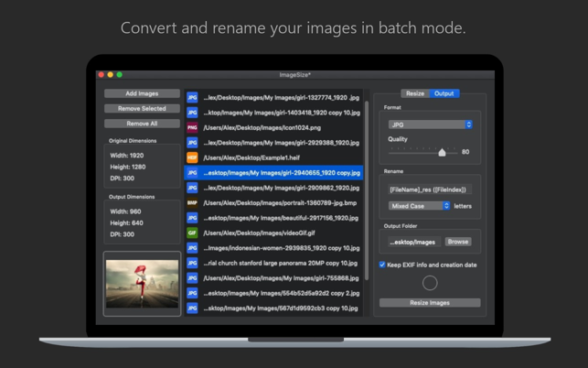Select file portrait-1360789-jpg.bmp
The image size is (588, 368).
273,203
